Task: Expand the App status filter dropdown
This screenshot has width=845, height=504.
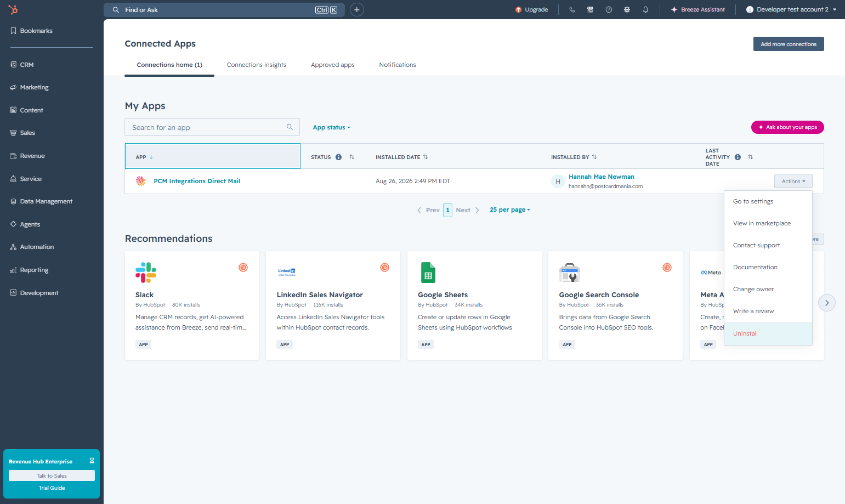Action: click(331, 127)
